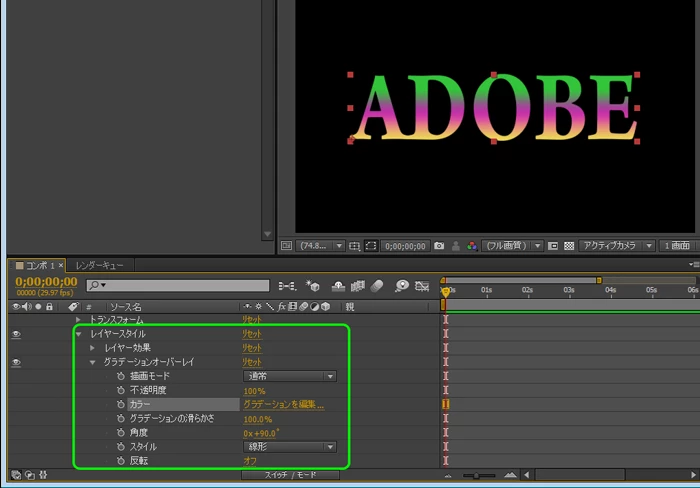700x488 pixels.
Task: Click the 不透明度 100% value
Action: tap(254, 391)
